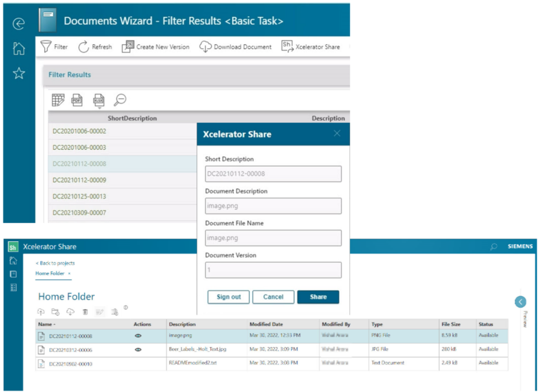538x392 pixels.
Task: Click the Document Version field
Action: point(273,270)
